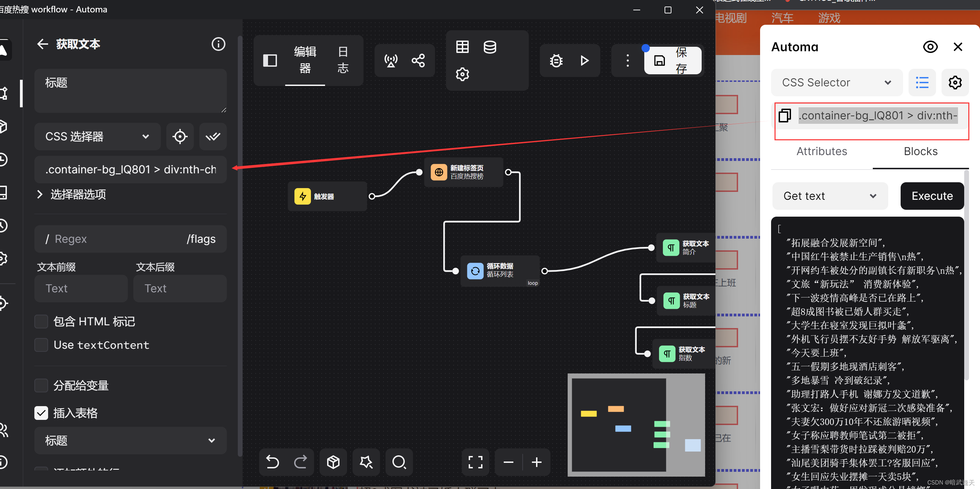Close the Automa selector popup
The image size is (980, 489).
(958, 47)
